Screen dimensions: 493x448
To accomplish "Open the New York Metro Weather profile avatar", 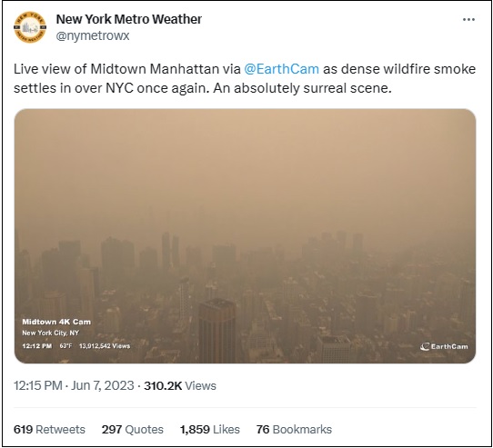I will coord(30,27).
